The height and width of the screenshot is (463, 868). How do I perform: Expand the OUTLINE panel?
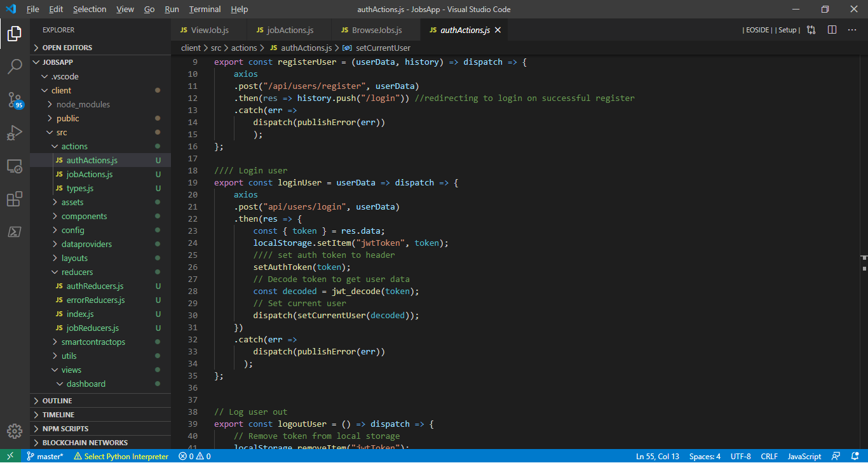click(x=57, y=401)
